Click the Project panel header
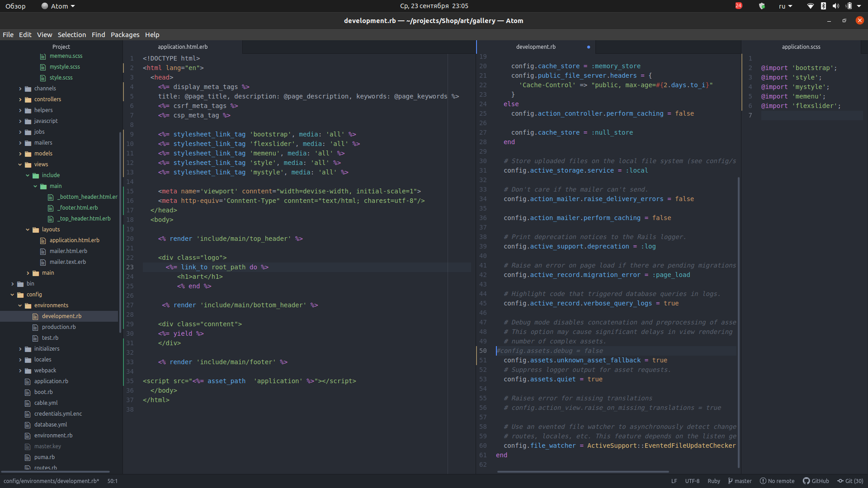Viewport: 868px width, 488px height. (61, 47)
